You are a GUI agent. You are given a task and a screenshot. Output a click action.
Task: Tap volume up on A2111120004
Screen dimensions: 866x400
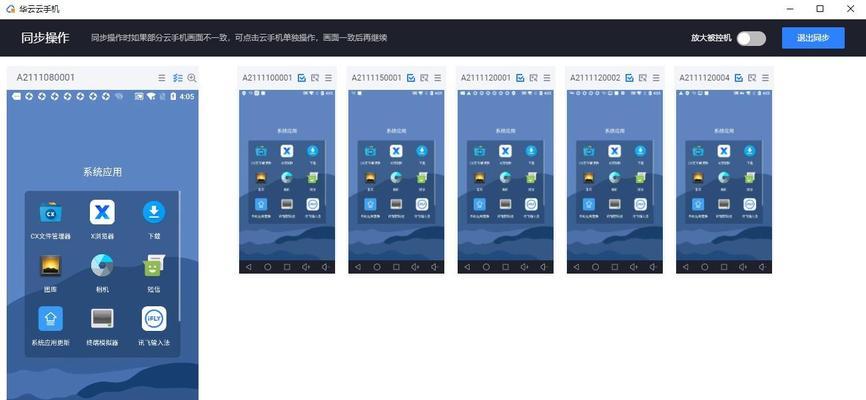tap(743, 267)
